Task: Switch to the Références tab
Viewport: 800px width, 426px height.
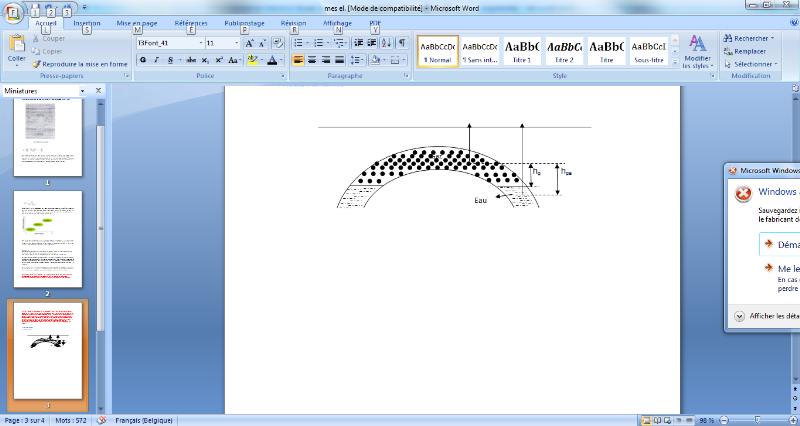Action: pyautogui.click(x=191, y=21)
